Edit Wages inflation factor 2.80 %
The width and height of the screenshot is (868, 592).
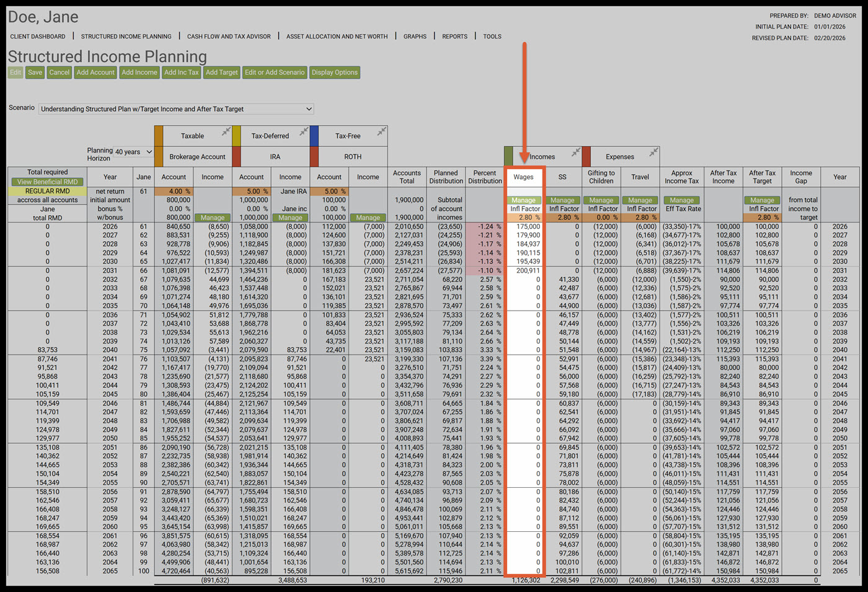click(x=524, y=218)
